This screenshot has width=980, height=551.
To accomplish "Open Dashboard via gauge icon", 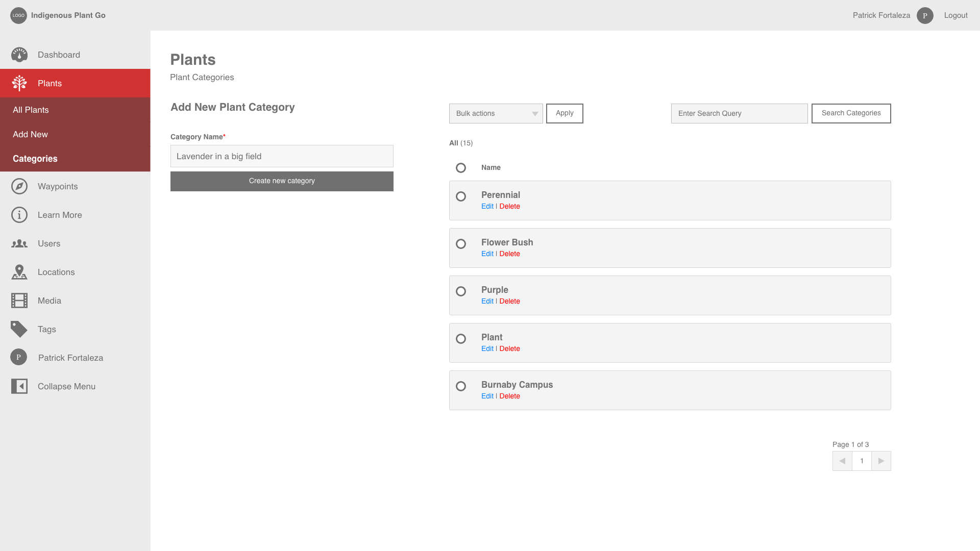I will [19, 55].
